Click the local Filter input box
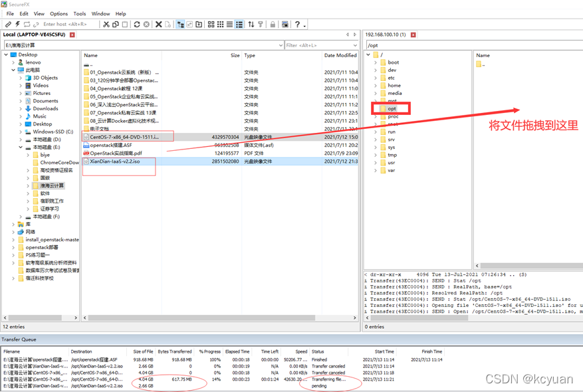The width and height of the screenshot is (583, 392). coord(318,45)
